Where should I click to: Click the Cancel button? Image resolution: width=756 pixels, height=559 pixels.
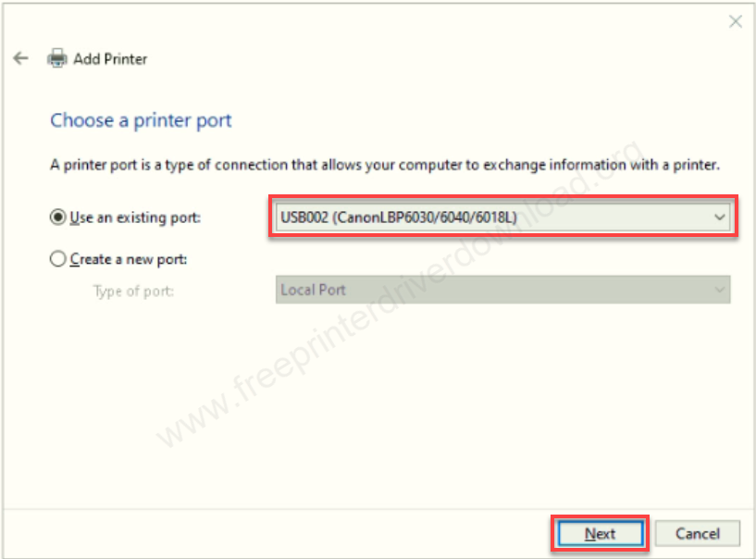tap(697, 533)
